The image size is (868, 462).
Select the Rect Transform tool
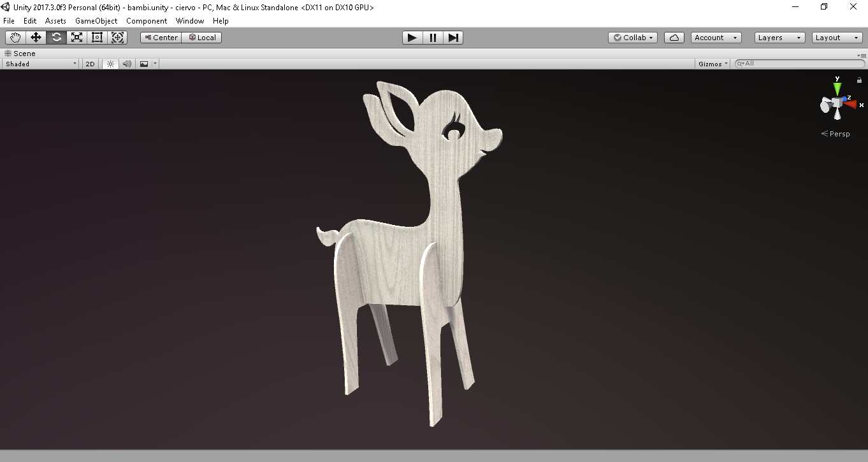[x=97, y=38]
